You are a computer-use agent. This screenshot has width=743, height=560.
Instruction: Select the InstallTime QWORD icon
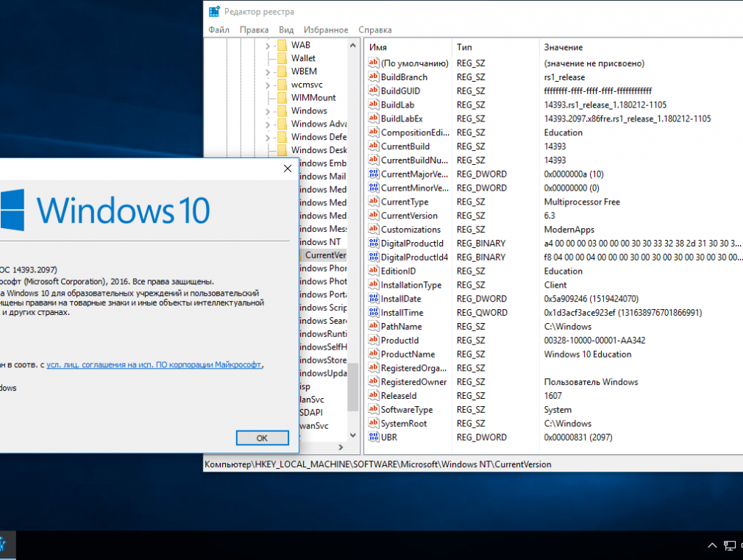(374, 312)
